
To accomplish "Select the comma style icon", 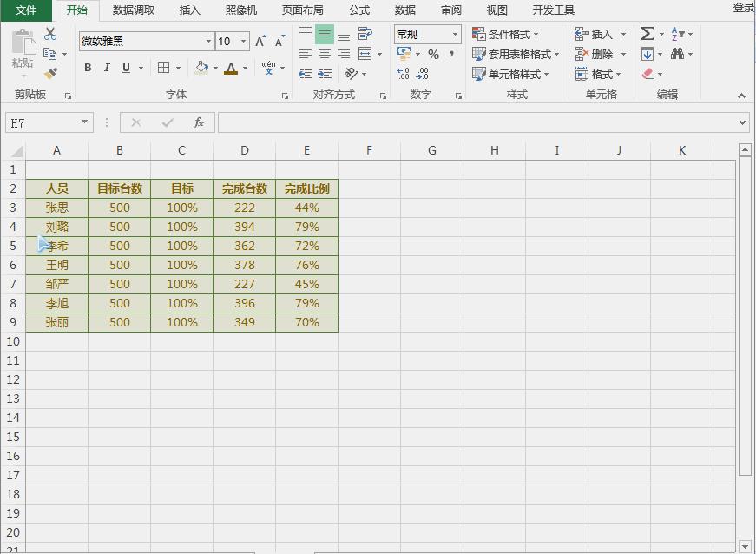I will [450, 55].
